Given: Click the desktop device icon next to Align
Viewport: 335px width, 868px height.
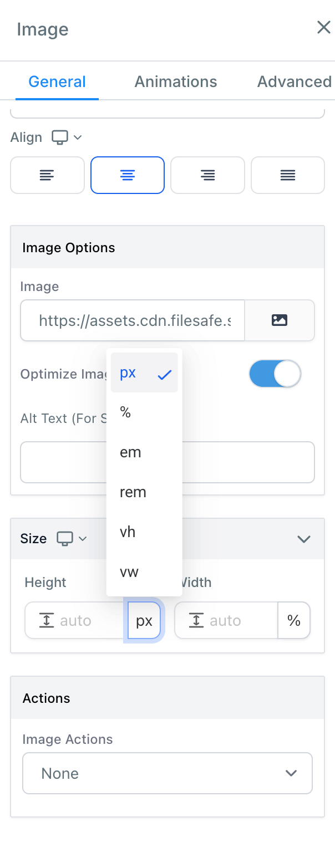Looking at the screenshot, I should pyautogui.click(x=60, y=137).
